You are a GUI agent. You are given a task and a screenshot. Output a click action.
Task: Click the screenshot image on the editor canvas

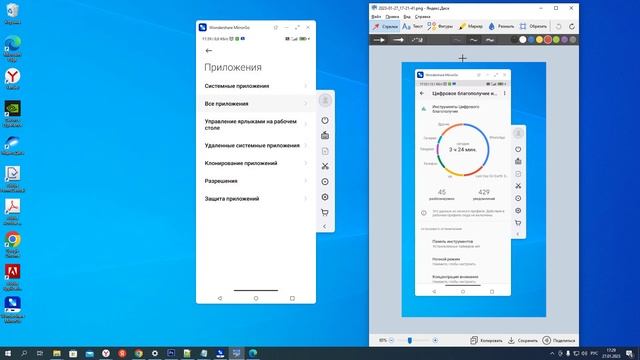473,189
